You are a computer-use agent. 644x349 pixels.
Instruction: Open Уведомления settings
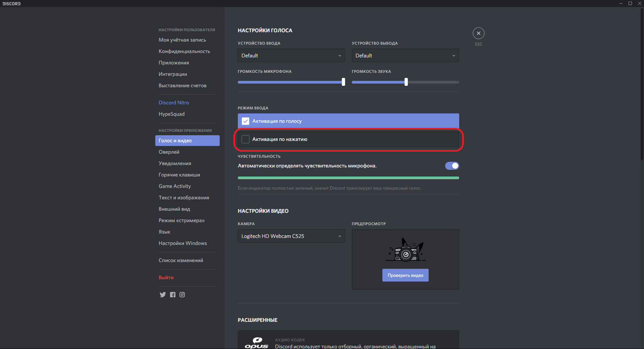tap(187, 163)
